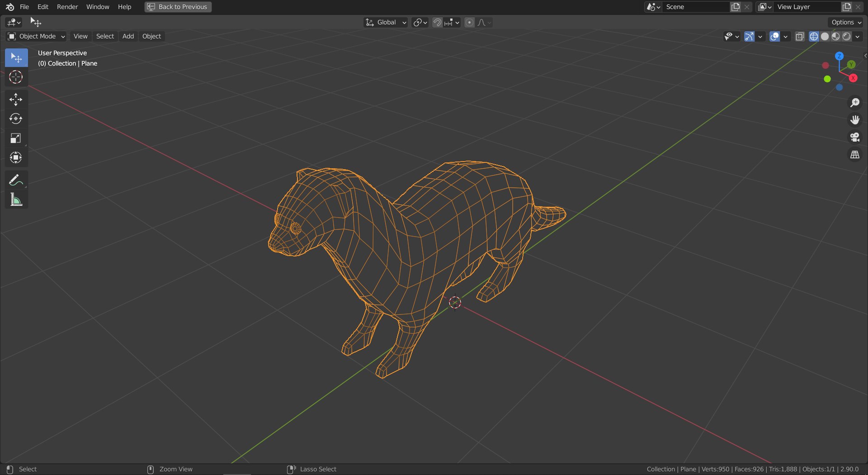
Task: Open proportional falloff curve dropdown
Action: click(x=484, y=22)
